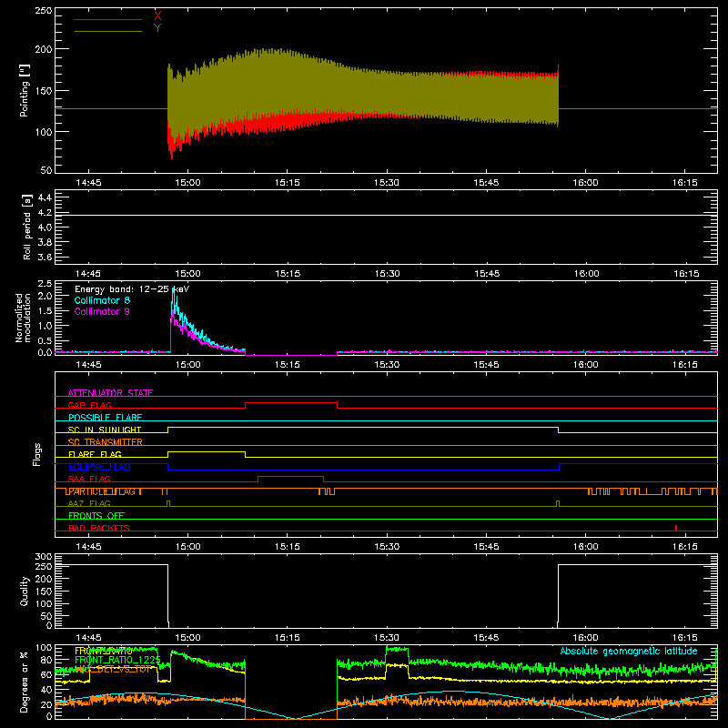Click the olive Y legend line sample

(x=108, y=31)
